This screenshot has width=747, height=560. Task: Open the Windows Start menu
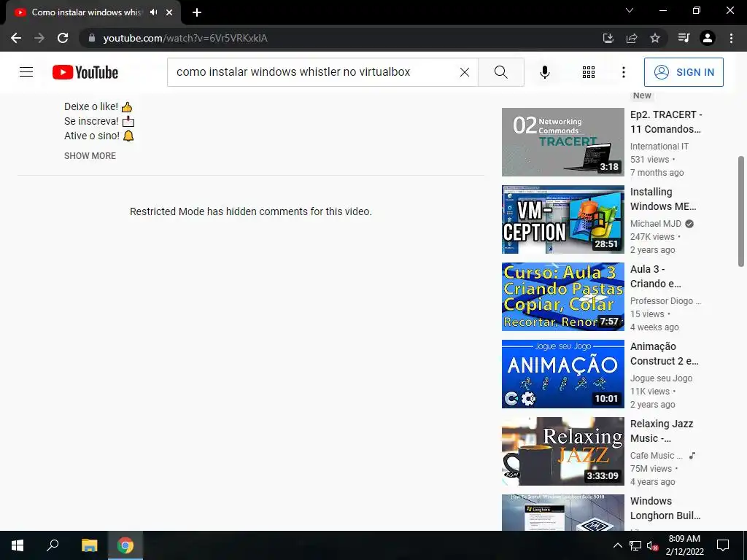[x=18, y=545]
